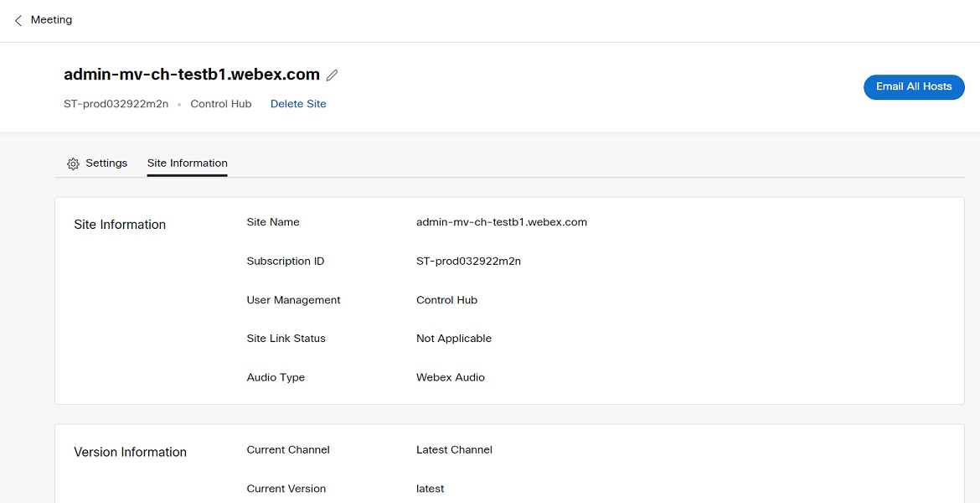Click the pencil icon to edit site name
This screenshot has height=503, width=980.
pyautogui.click(x=333, y=75)
